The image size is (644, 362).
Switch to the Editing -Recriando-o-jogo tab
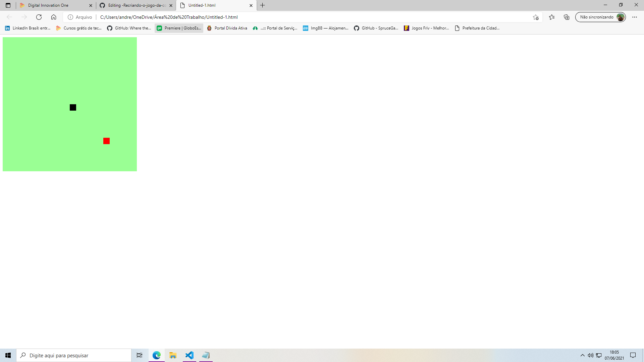[134, 5]
